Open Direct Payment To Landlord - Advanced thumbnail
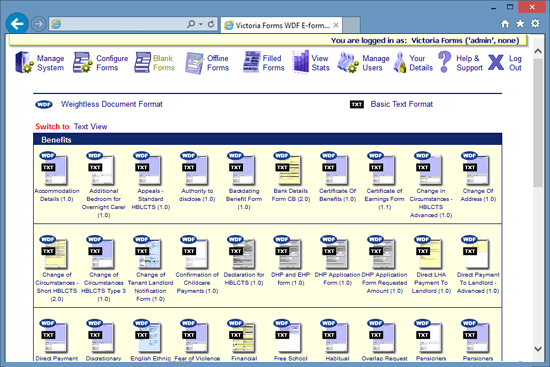Screen dimensions: 550x367 476,253
